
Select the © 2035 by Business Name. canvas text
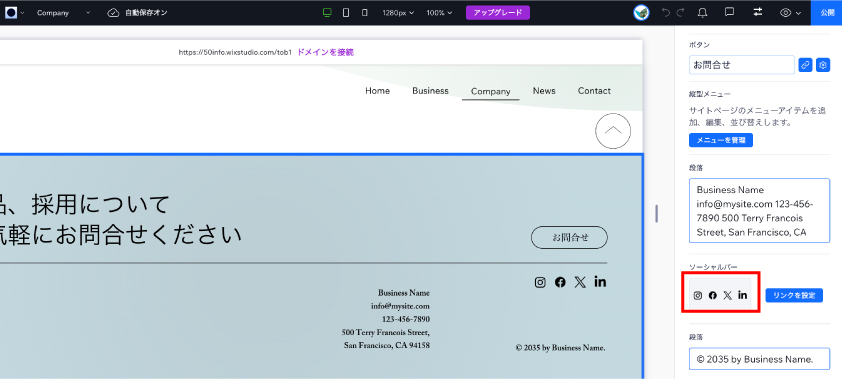click(561, 347)
